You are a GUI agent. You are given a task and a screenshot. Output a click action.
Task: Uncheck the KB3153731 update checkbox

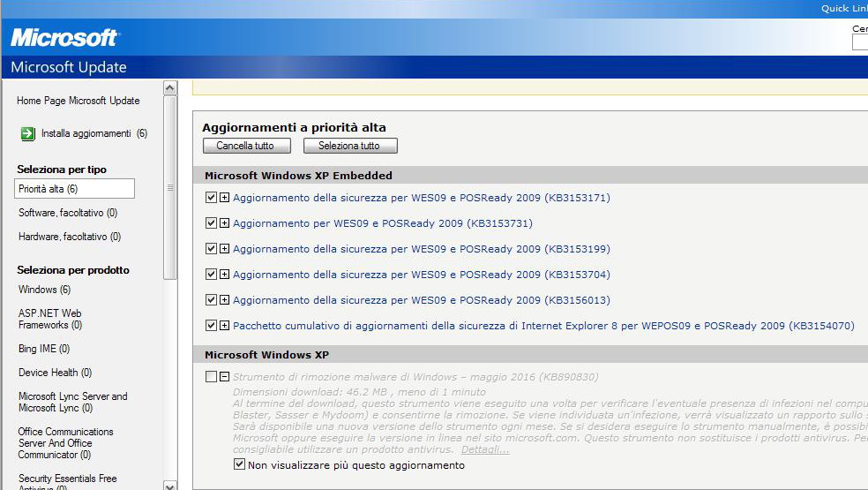[x=211, y=222]
